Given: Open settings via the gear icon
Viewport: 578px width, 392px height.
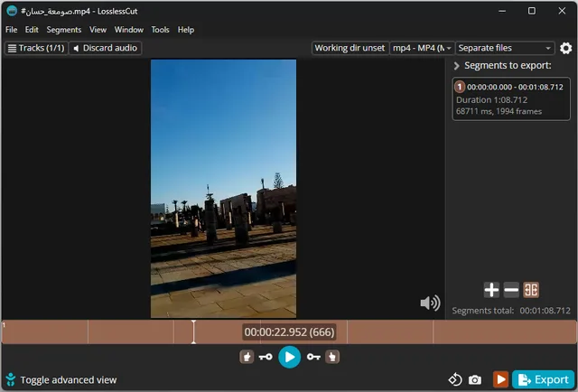Looking at the screenshot, I should coord(566,49).
